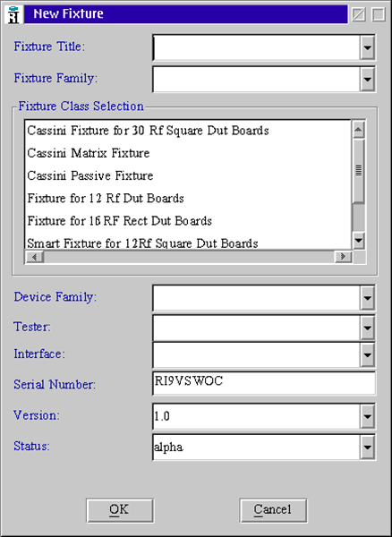The width and height of the screenshot is (392, 537).
Task: Click the class list scroll down arrow
Action: (x=358, y=241)
